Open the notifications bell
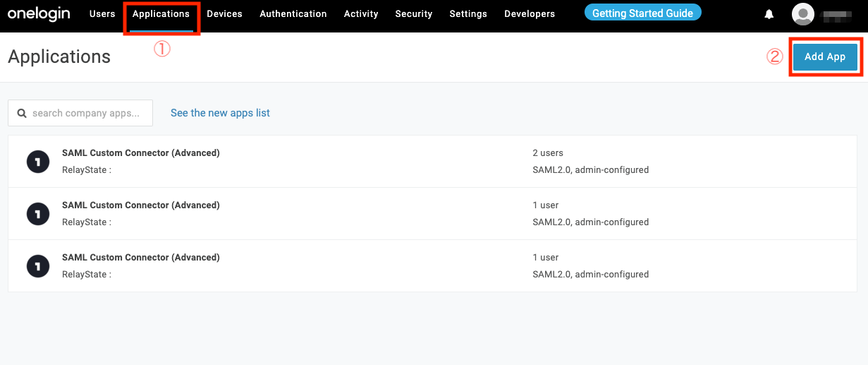868x365 pixels. (769, 14)
